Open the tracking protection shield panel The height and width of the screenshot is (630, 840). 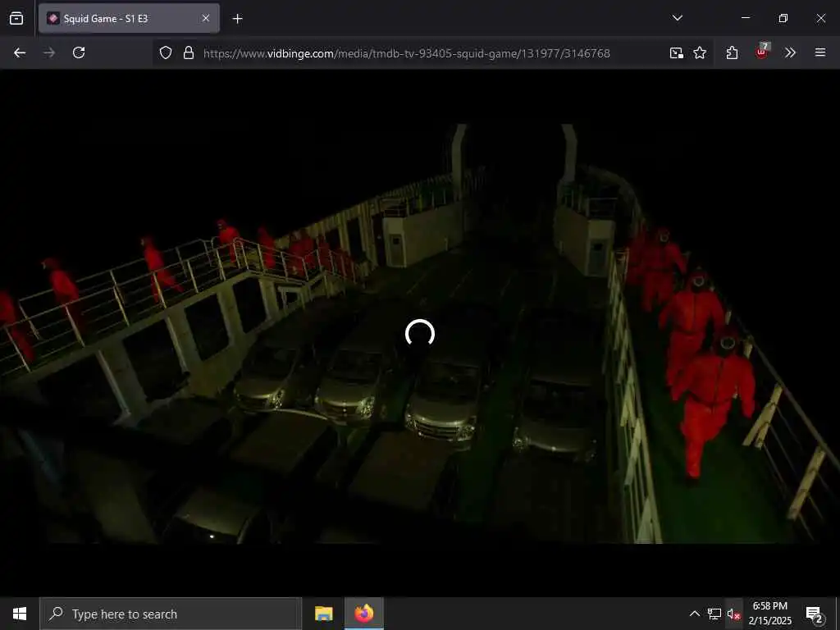(x=166, y=52)
